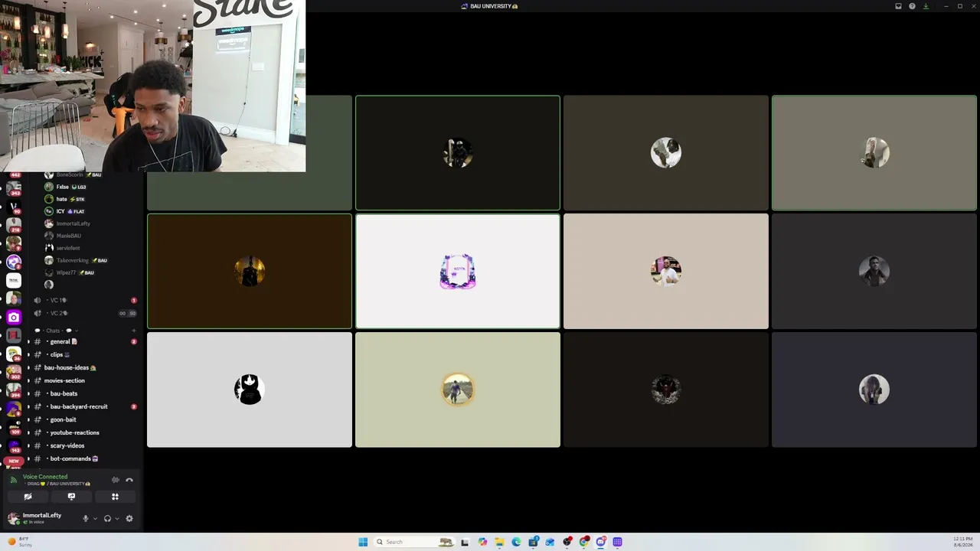Expand arrow beside scary-videos channel
980x551 pixels.
28,445
